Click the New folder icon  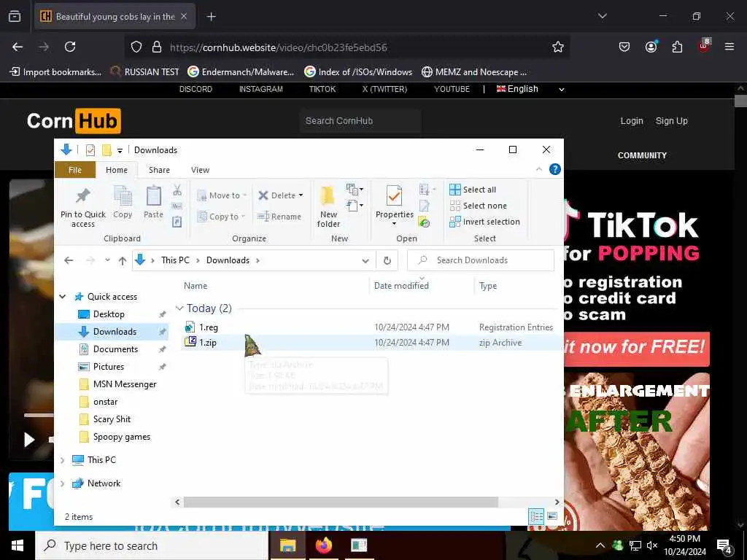[x=328, y=196]
